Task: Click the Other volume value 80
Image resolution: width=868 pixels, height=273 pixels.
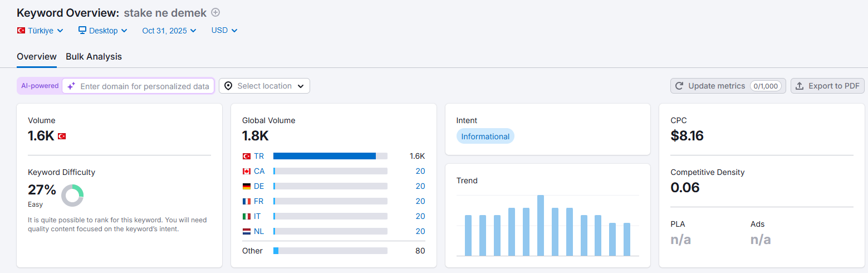Action: pos(420,251)
